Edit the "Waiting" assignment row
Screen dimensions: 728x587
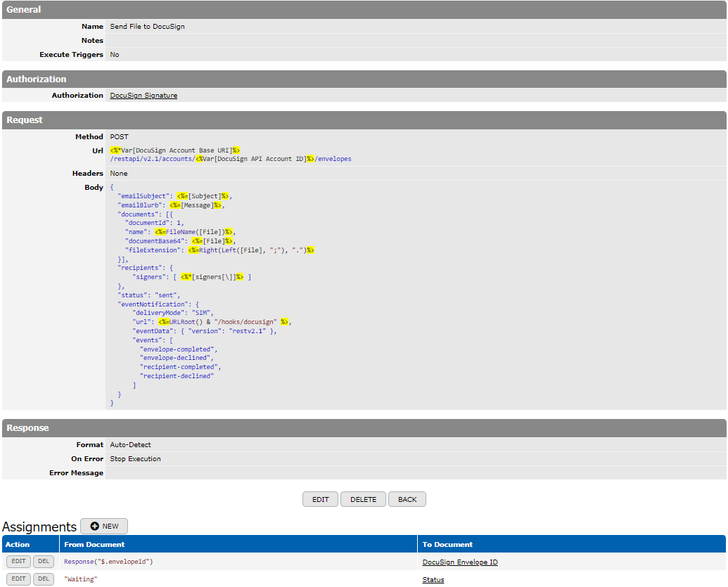(x=18, y=579)
